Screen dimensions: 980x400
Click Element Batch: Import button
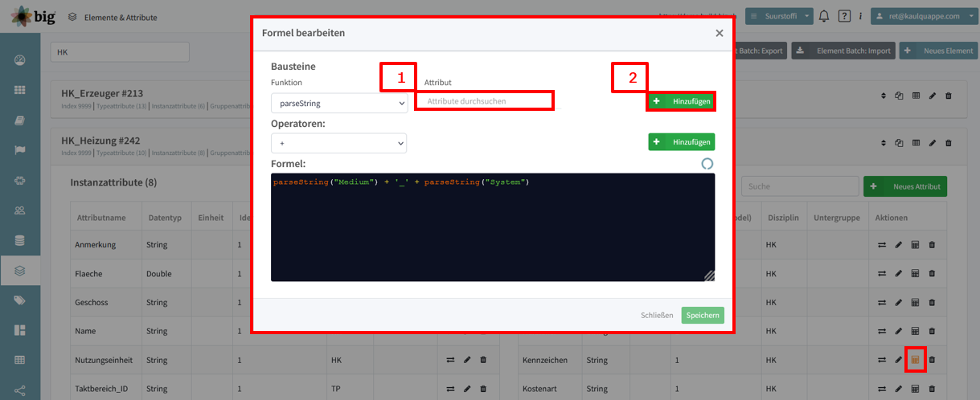(x=843, y=51)
